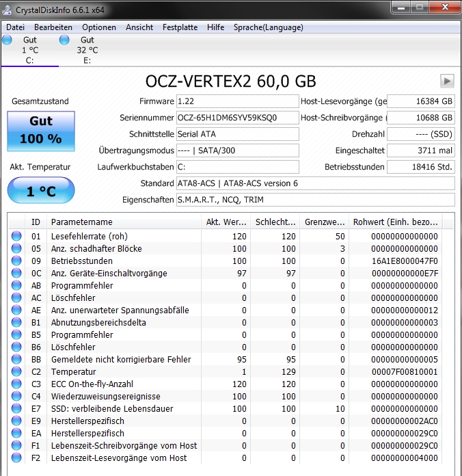Click the status orb for AB Programmfehler
The width and height of the screenshot is (462, 476).
[16, 285]
